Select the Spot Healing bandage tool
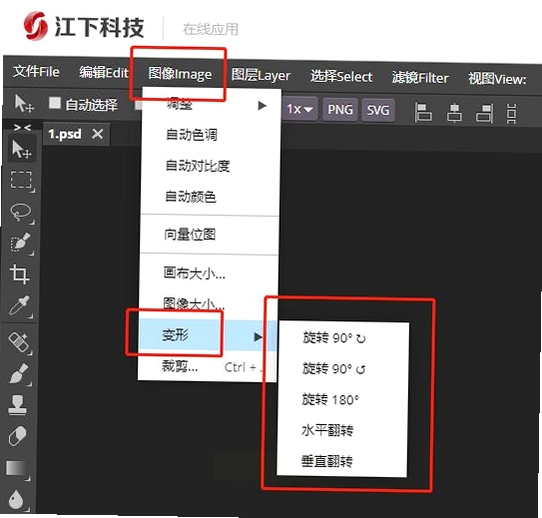The width and height of the screenshot is (542, 518). [19, 342]
